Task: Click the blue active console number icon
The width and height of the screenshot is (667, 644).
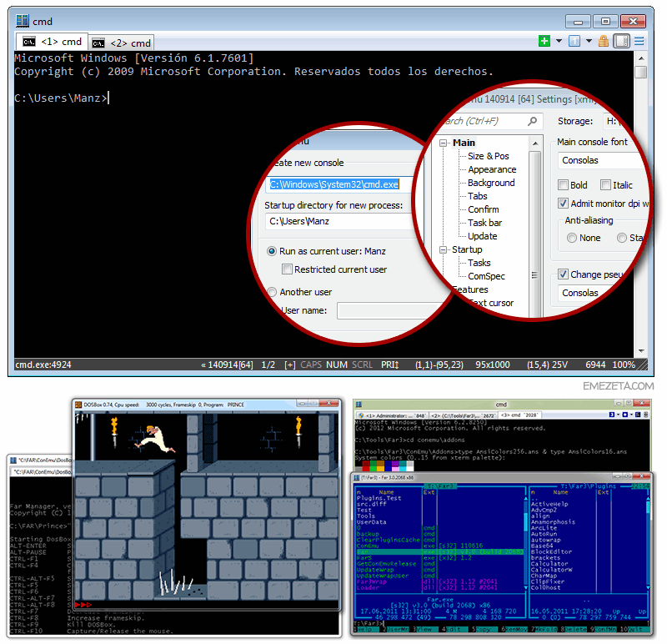Action: pos(574,41)
